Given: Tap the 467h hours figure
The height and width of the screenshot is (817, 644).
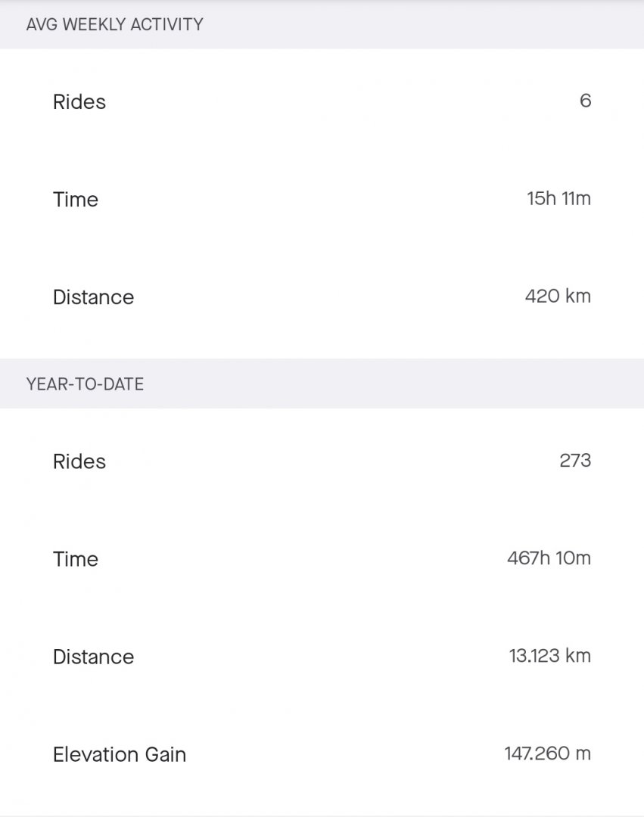Looking at the screenshot, I should coord(529,558).
